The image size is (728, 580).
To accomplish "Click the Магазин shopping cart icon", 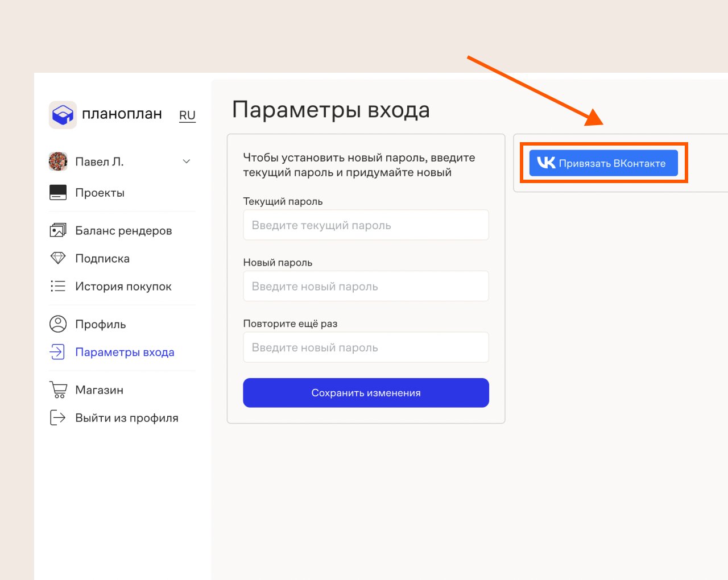I will pyautogui.click(x=58, y=390).
